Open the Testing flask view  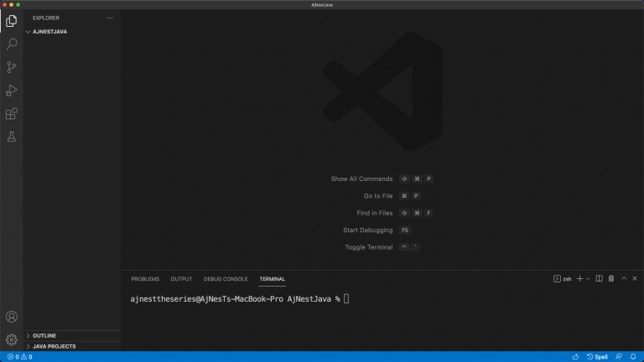click(x=12, y=137)
